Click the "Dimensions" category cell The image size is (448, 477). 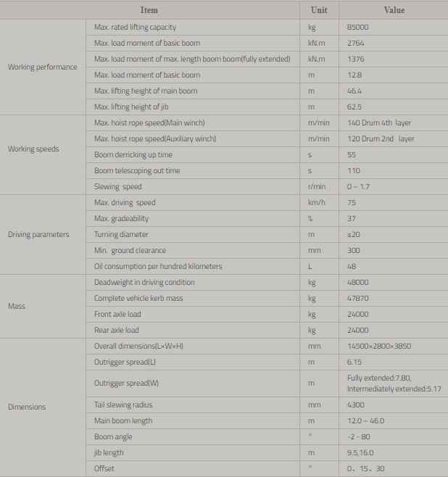pos(27,407)
